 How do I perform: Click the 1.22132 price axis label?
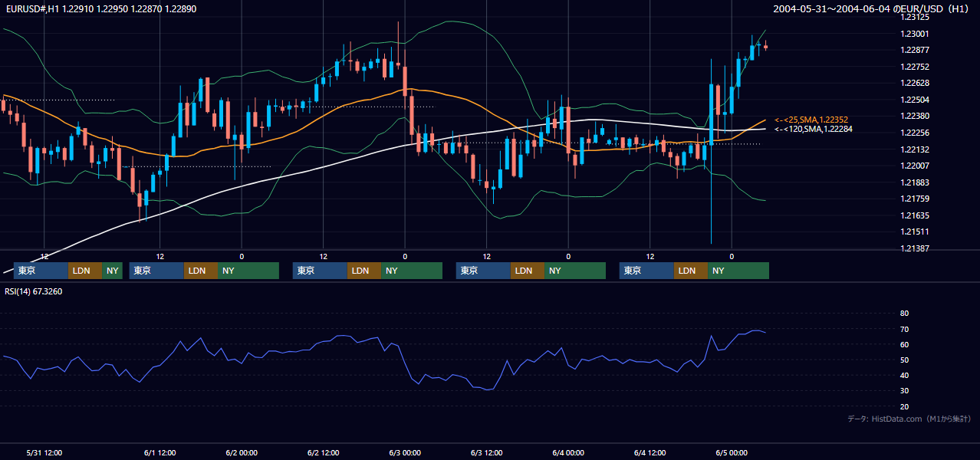pyautogui.click(x=915, y=149)
